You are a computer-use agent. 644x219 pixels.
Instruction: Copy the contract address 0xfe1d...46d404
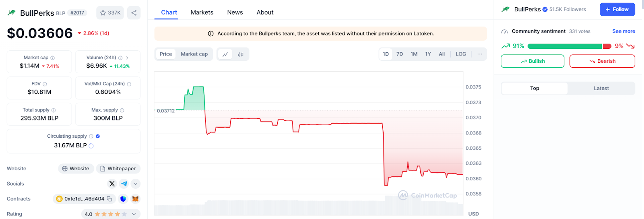point(109,199)
